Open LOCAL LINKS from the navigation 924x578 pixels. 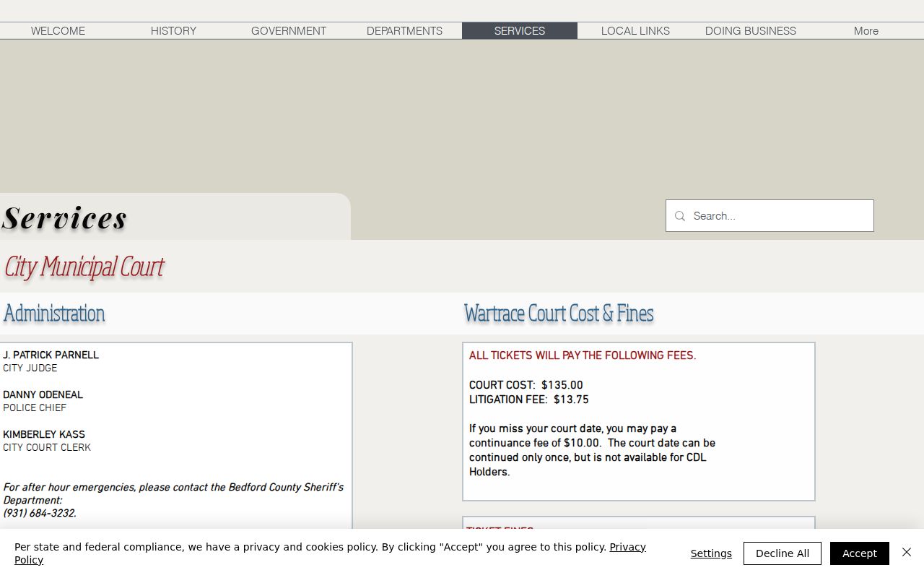pyautogui.click(x=635, y=30)
